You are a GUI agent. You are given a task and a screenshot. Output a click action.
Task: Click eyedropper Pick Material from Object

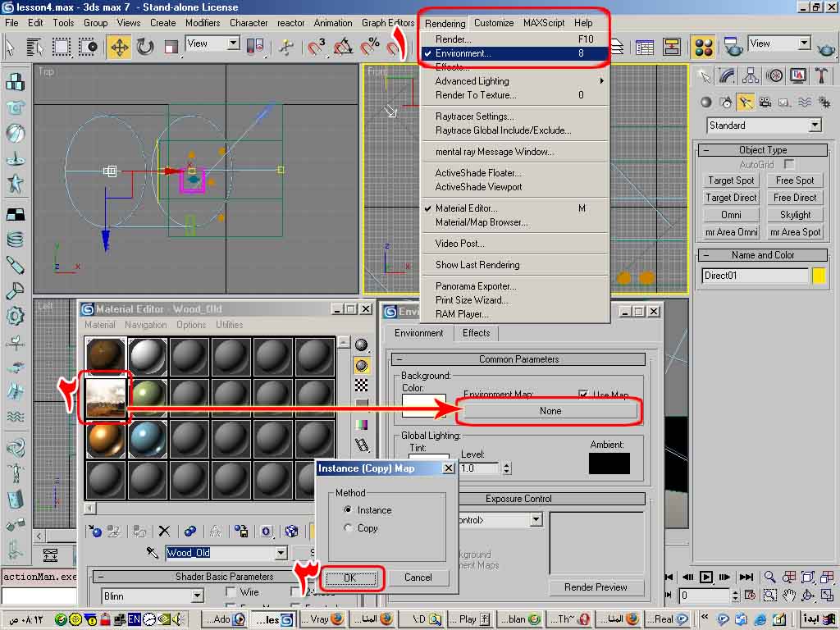(x=152, y=552)
